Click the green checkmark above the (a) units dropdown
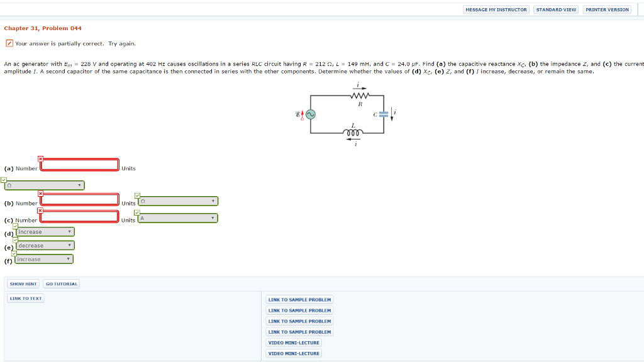Image resolution: width=644 pixels, height=362 pixels. coord(4,180)
